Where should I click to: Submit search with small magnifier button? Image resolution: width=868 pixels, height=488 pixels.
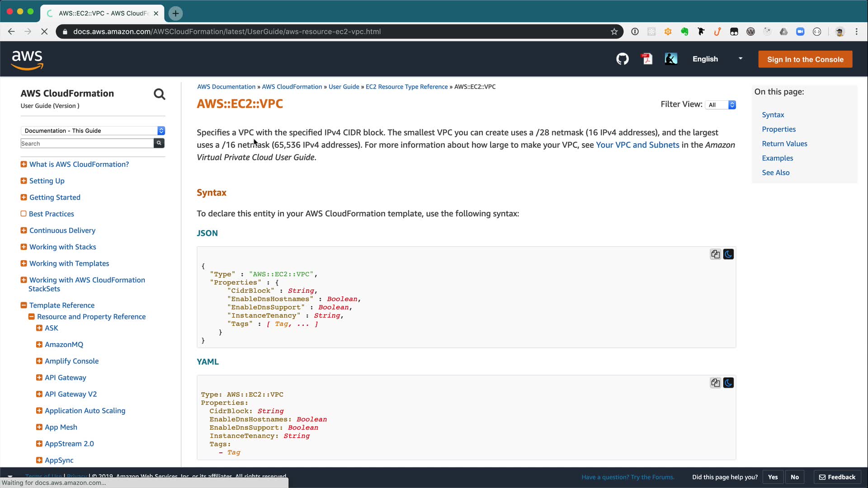(159, 143)
